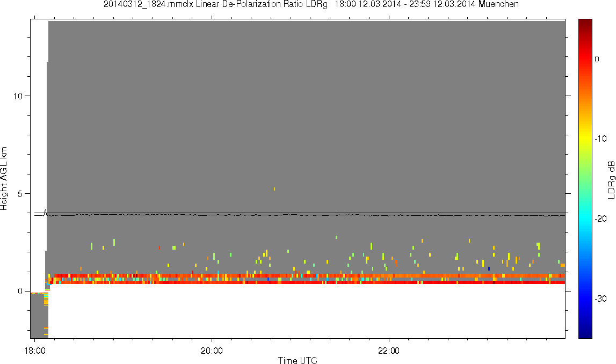
Task: Click the colorbar value -30 label
Action: 600,299
